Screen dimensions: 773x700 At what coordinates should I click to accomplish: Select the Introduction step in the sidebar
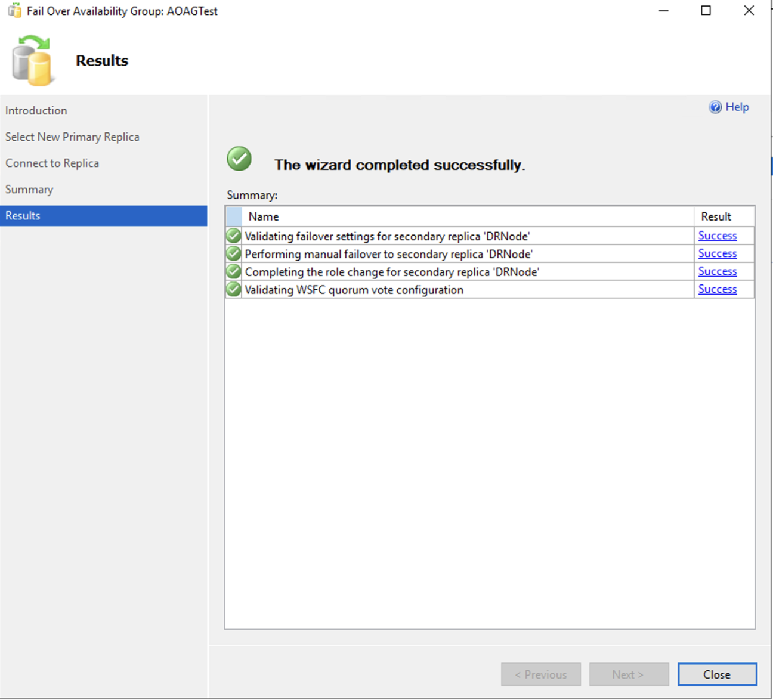tap(36, 110)
